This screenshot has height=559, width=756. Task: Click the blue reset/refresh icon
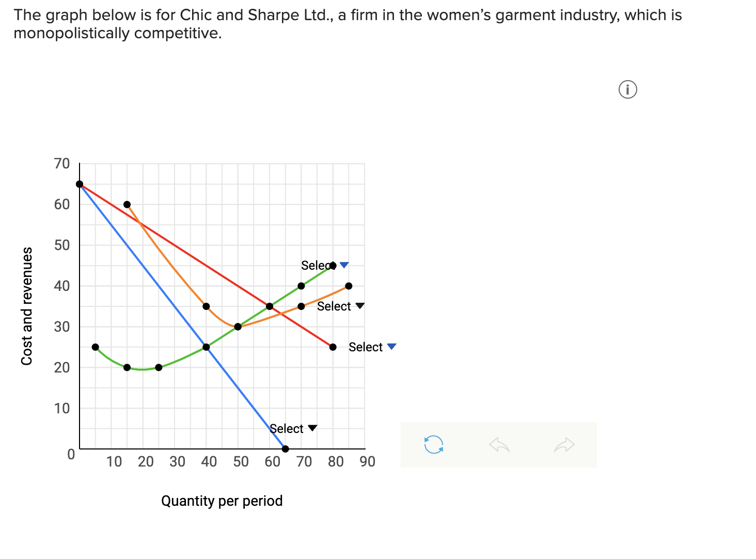(x=434, y=444)
